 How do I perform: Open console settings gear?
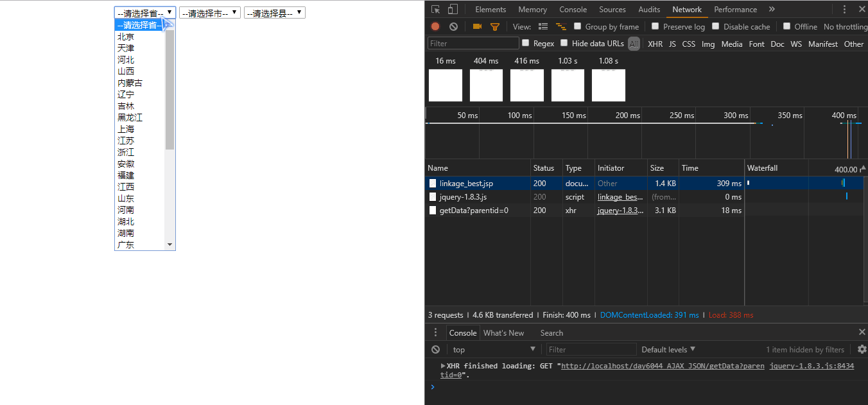pyautogui.click(x=862, y=349)
